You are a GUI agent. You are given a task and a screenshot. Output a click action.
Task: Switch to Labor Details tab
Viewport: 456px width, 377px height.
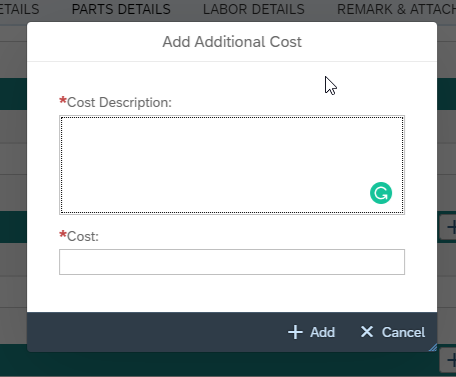point(254,9)
